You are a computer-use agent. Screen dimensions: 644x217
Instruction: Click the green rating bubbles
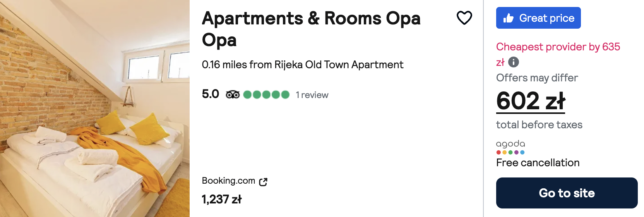tap(266, 95)
